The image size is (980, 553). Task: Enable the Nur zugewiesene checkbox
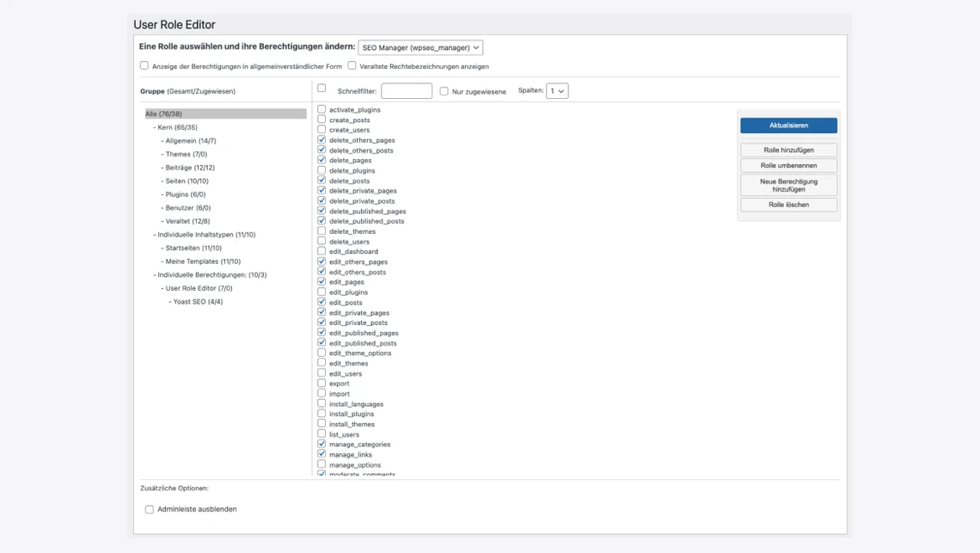(444, 91)
